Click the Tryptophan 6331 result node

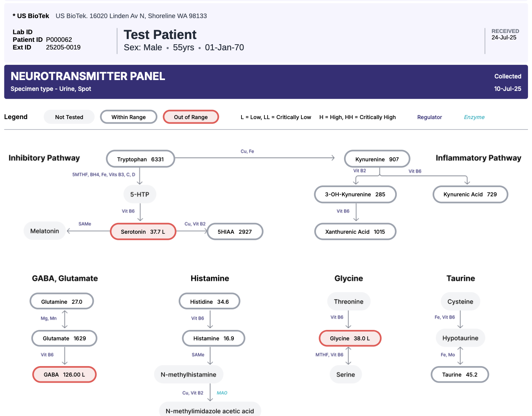tap(140, 159)
